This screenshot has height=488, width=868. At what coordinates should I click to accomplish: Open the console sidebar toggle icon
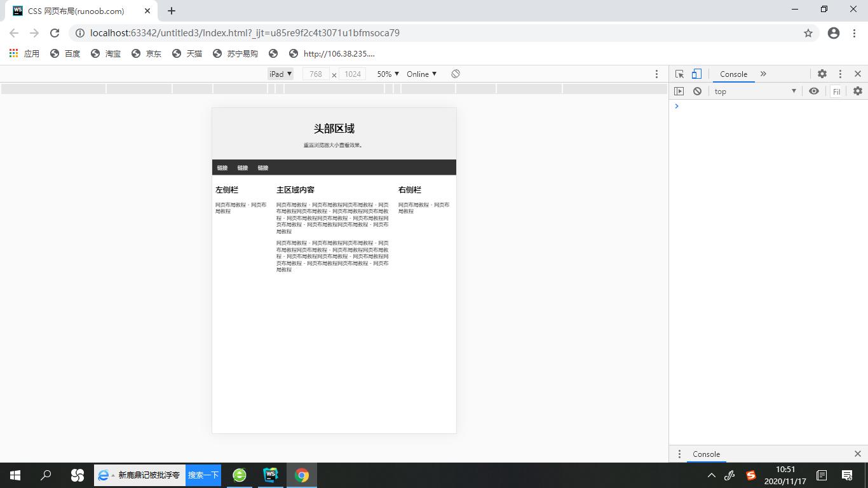click(x=679, y=91)
